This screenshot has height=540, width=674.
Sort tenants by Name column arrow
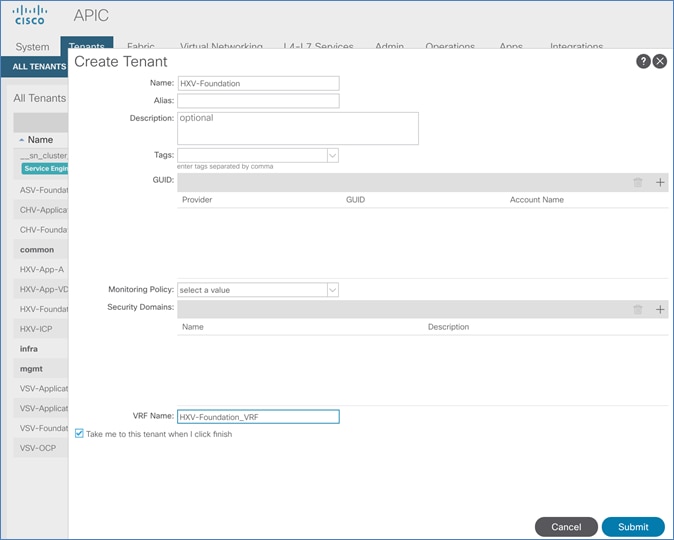(x=21, y=140)
